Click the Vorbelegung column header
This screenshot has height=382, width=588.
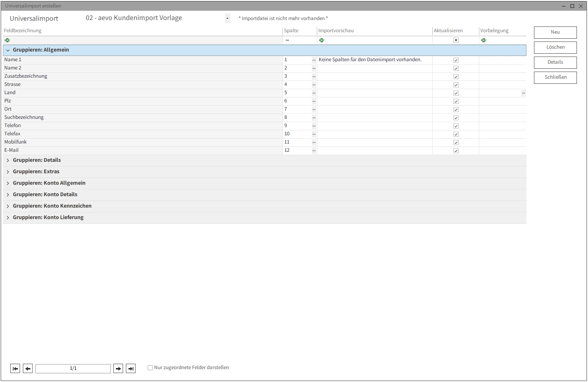point(503,31)
